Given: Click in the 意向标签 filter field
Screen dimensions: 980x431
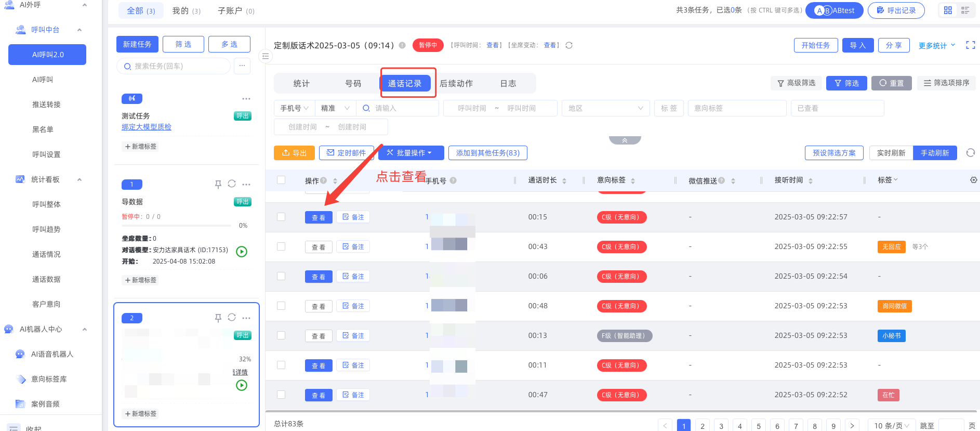Looking at the screenshot, I should click(x=737, y=108).
